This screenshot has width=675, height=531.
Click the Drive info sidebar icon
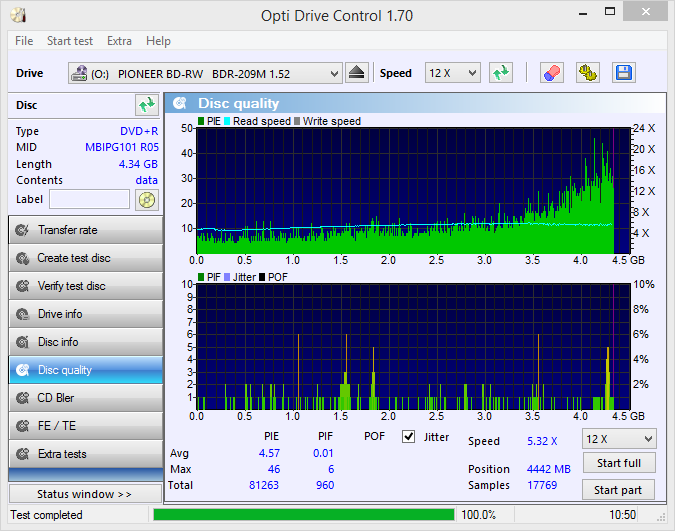pos(22,314)
